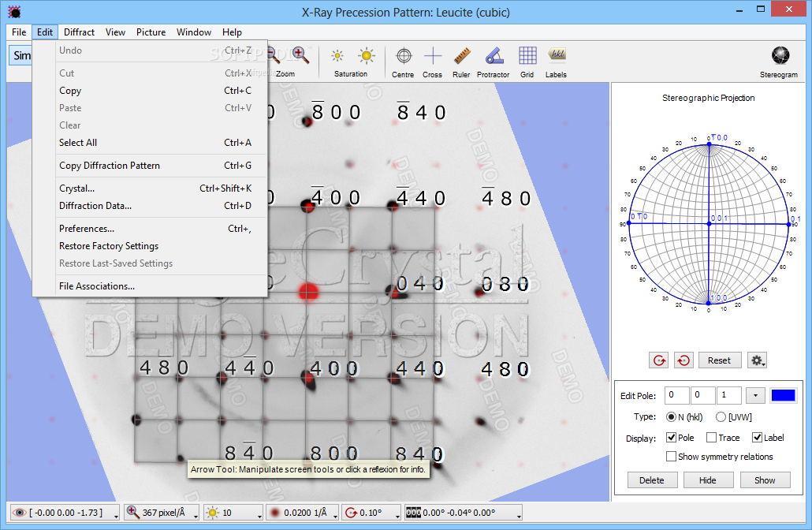Select the N (hkl) pole type

tap(672, 416)
